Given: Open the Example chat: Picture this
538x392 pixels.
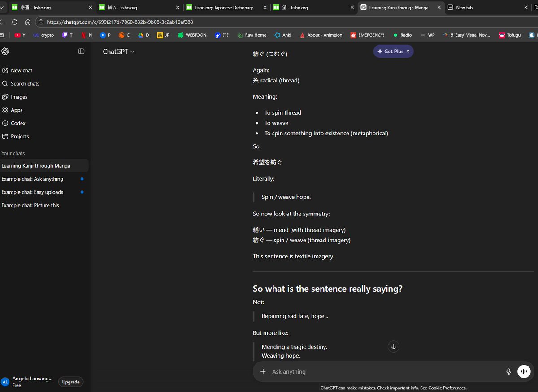Looking at the screenshot, I should click(44, 205).
